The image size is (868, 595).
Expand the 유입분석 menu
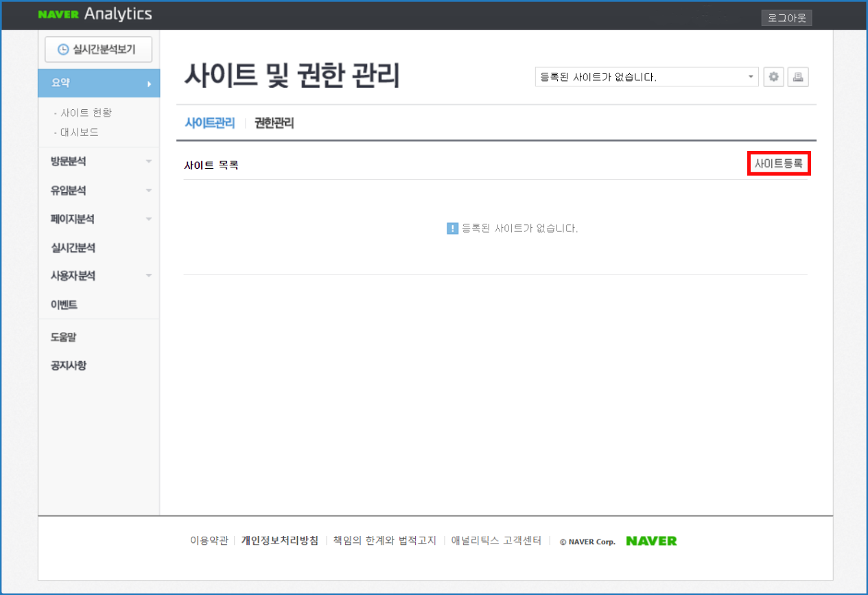(99, 190)
